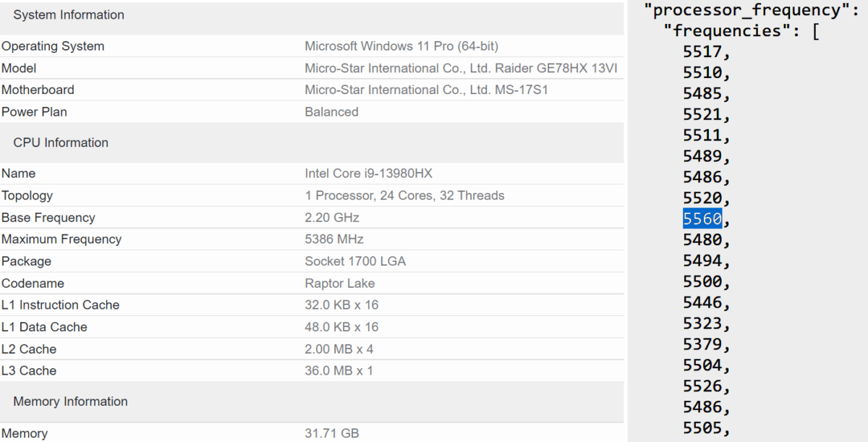Click the Maximum Frequency 5386 MHz value
Screen dimensions: 868x442
point(334,239)
